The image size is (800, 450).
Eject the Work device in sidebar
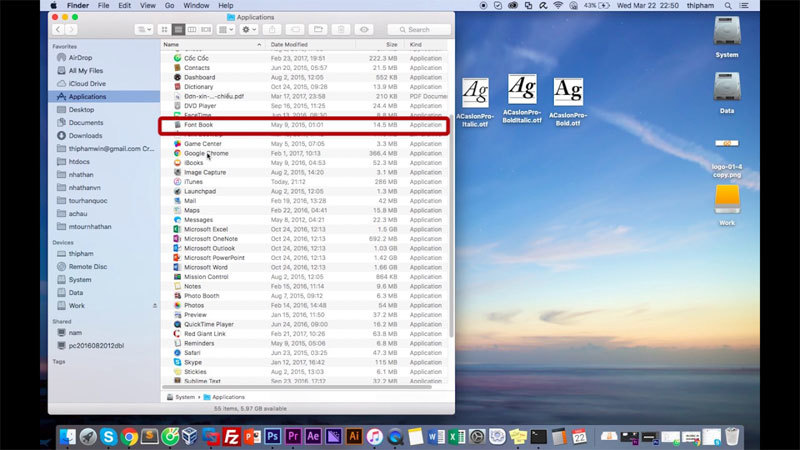(x=154, y=305)
